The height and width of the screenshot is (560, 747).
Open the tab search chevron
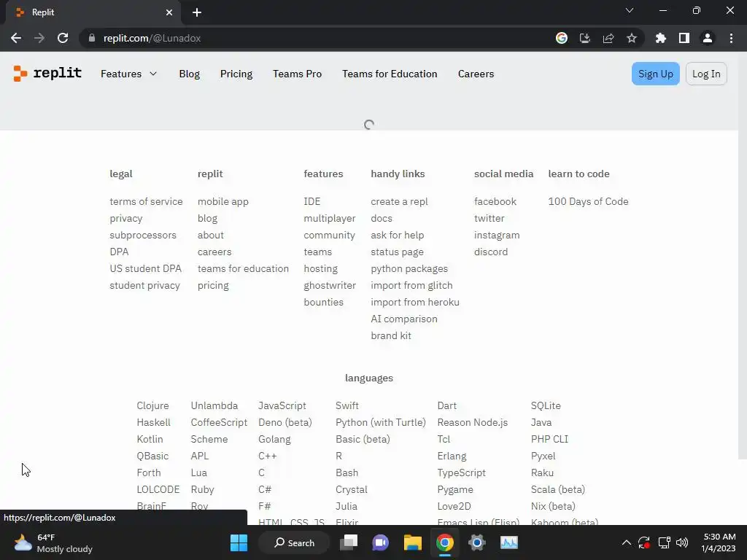coord(630,10)
